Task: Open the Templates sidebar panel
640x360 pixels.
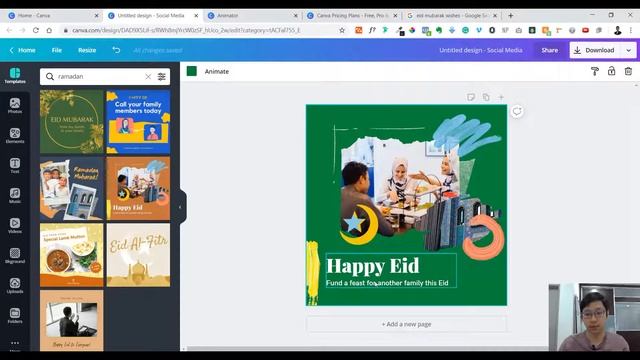Action: 15,76
